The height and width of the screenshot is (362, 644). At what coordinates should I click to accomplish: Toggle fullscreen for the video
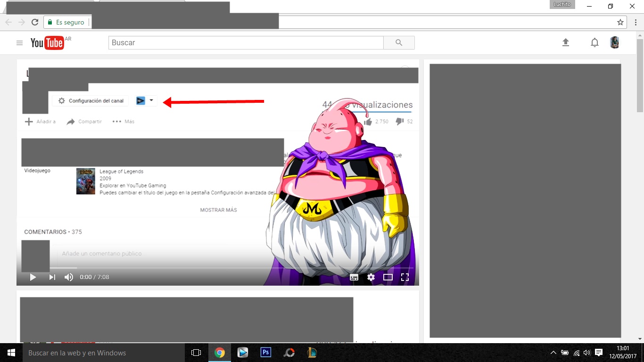(405, 277)
